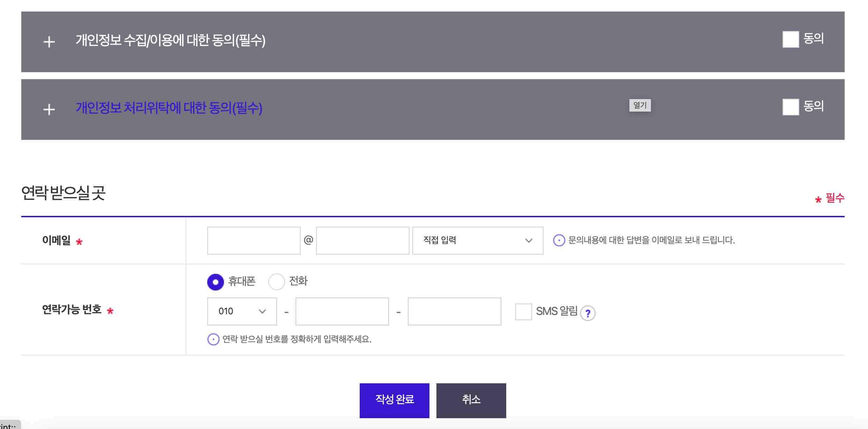Select the 휴대폰 radio button
This screenshot has width=868, height=429.
(x=215, y=282)
